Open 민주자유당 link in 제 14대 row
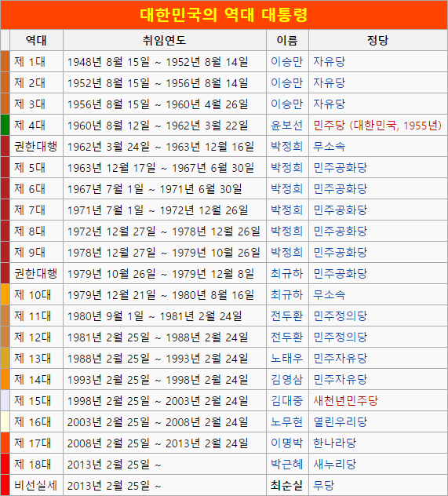 point(340,379)
